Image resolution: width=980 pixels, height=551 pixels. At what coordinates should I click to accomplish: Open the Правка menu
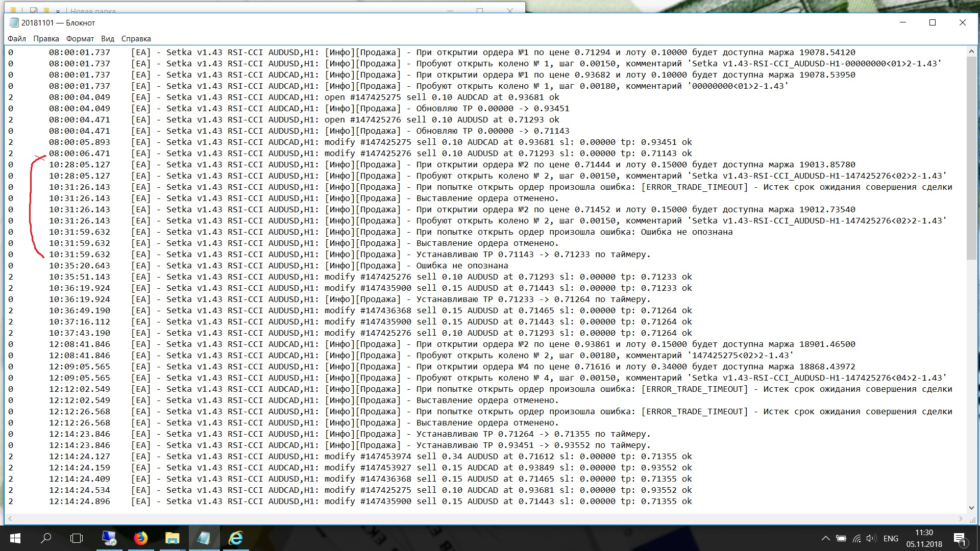pos(46,39)
